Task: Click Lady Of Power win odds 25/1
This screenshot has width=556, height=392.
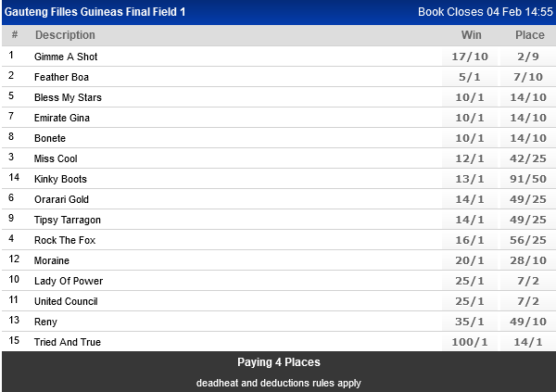Action: point(469,281)
